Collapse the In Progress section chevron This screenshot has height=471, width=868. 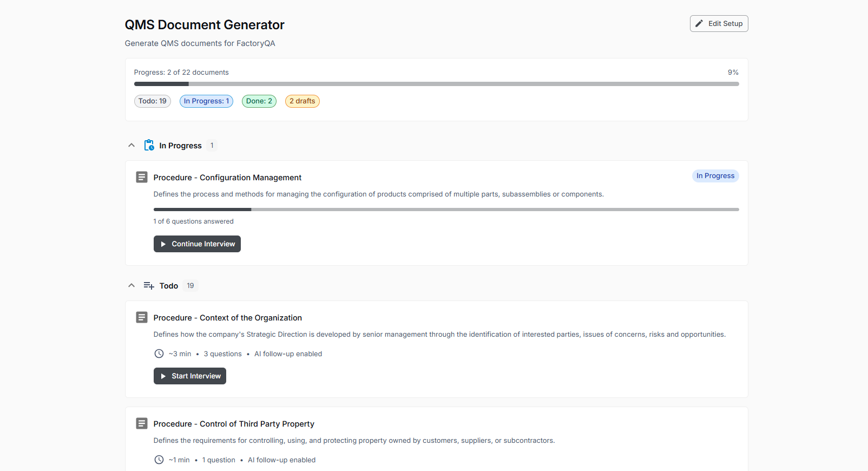click(131, 145)
